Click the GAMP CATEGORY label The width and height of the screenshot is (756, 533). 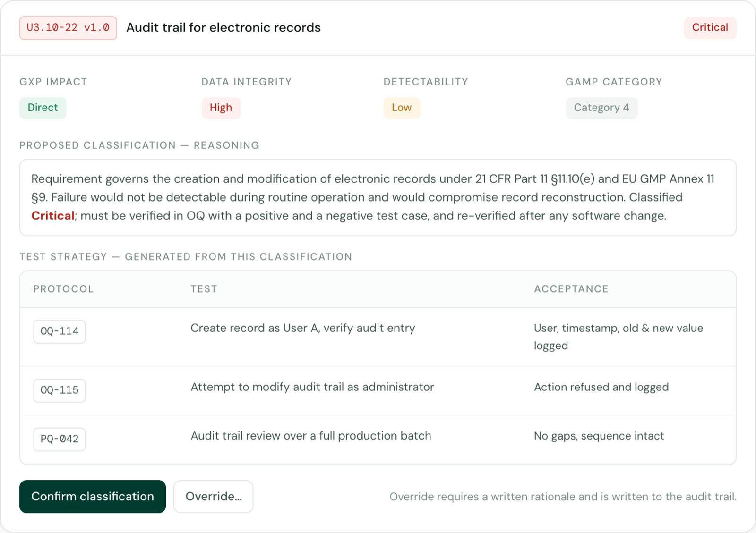point(614,82)
